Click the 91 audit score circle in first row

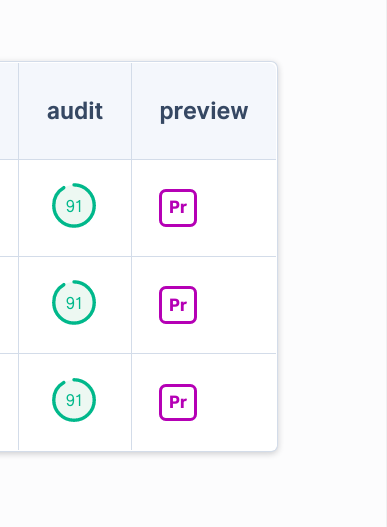pyautogui.click(x=74, y=205)
